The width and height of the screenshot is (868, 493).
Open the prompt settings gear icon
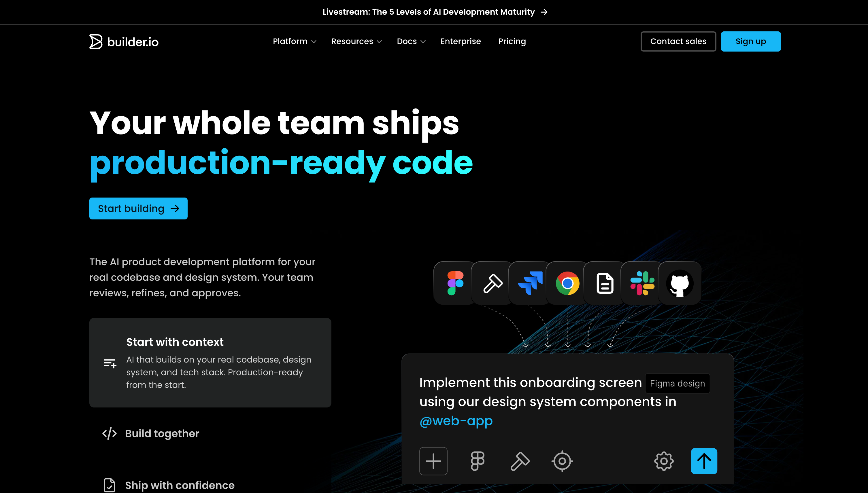(x=663, y=461)
